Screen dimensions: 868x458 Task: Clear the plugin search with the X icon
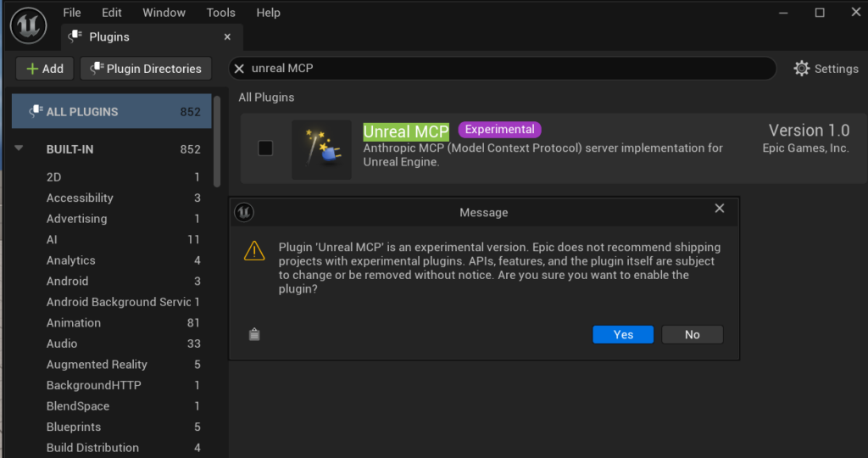(239, 69)
